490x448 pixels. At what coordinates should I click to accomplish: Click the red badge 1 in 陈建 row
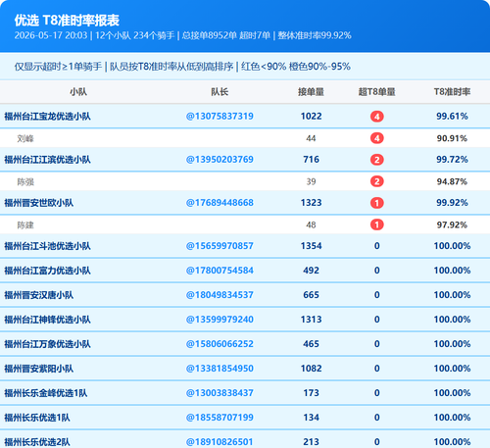(376, 224)
